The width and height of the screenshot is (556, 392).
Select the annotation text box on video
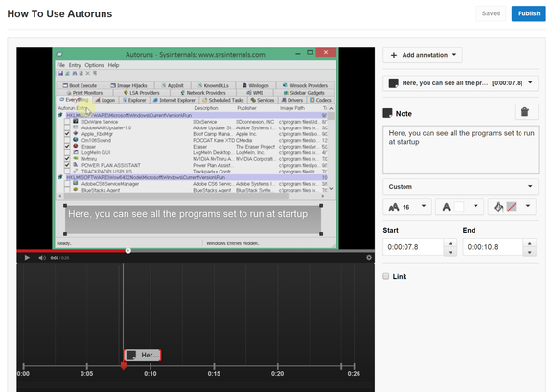pyautogui.click(x=193, y=219)
